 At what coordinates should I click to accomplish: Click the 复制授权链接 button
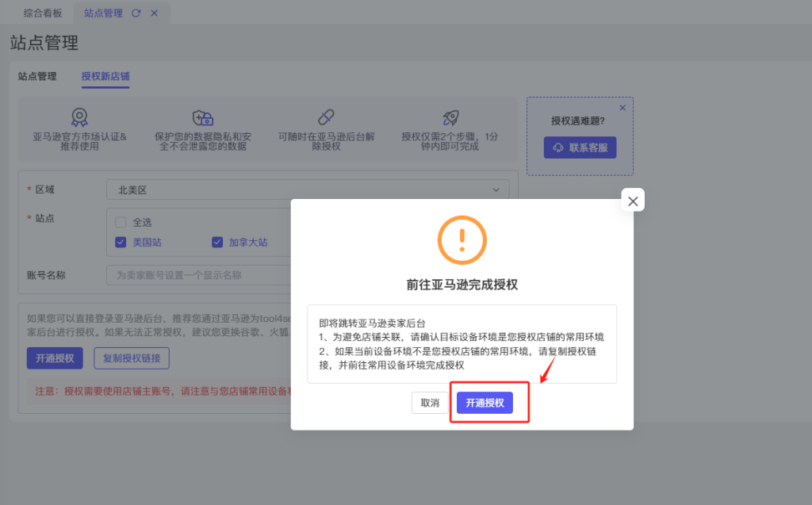click(132, 358)
